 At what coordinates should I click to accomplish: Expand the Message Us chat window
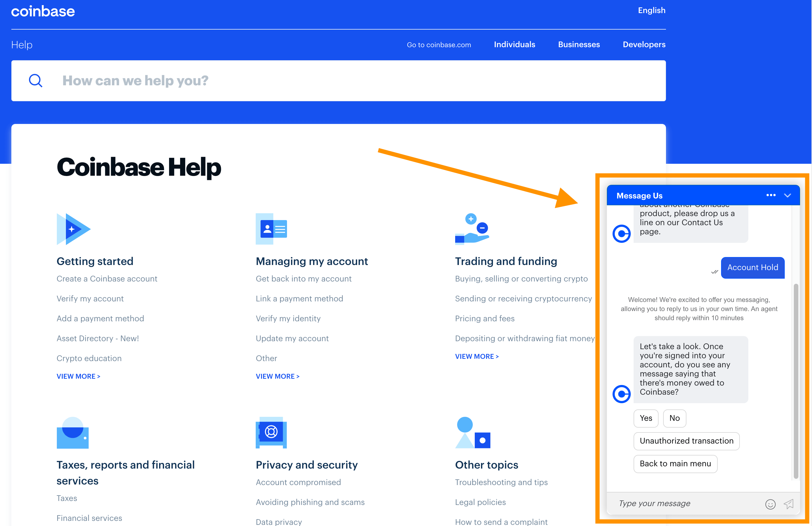788,196
